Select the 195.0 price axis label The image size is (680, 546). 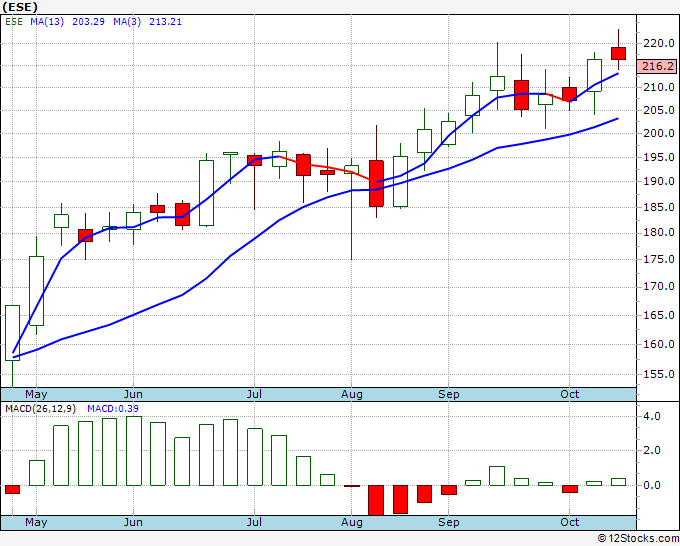(x=659, y=157)
